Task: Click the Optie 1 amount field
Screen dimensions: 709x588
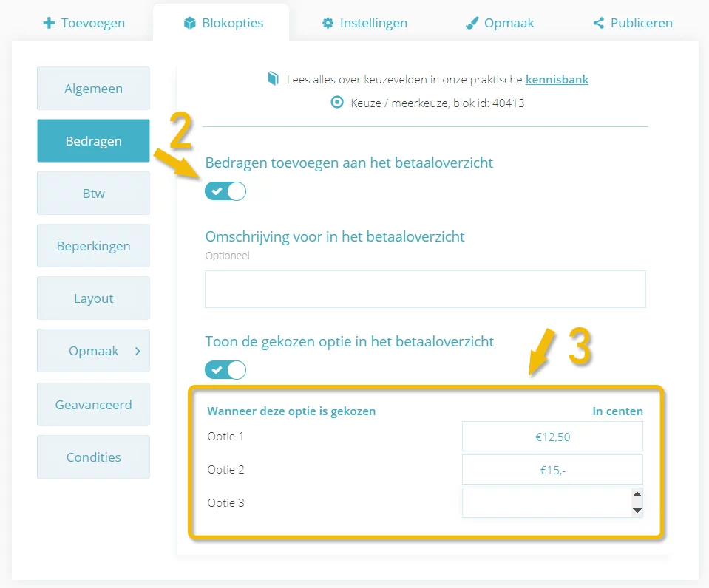Action: tap(552, 437)
